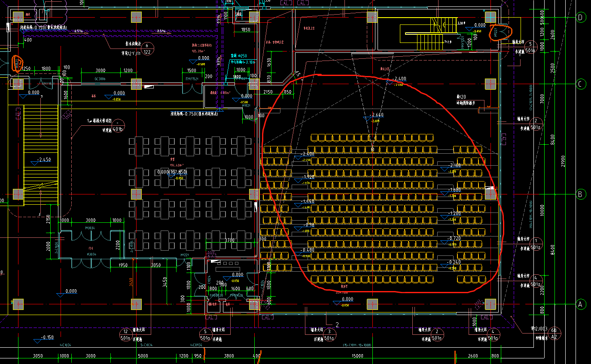
Task: Select elevation mark -0.240
Action: tap(454, 262)
